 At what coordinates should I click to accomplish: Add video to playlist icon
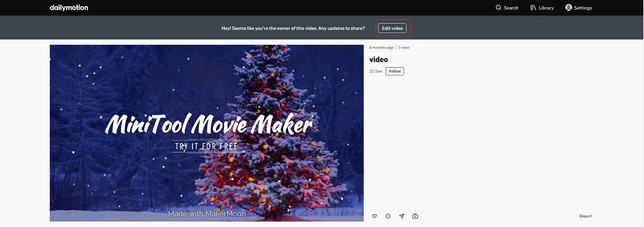coord(415,216)
